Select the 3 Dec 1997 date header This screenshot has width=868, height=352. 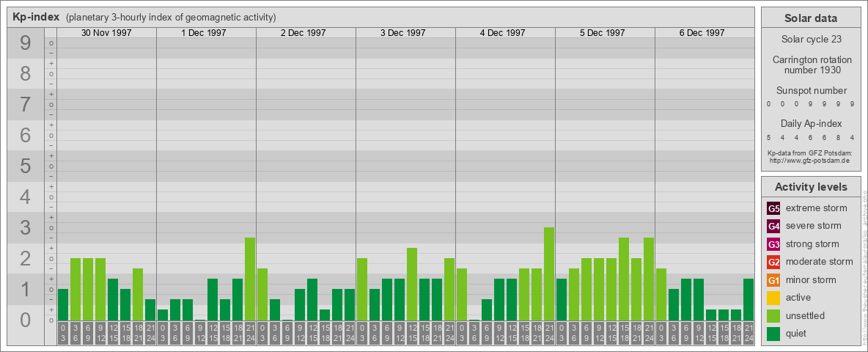pyautogui.click(x=403, y=33)
